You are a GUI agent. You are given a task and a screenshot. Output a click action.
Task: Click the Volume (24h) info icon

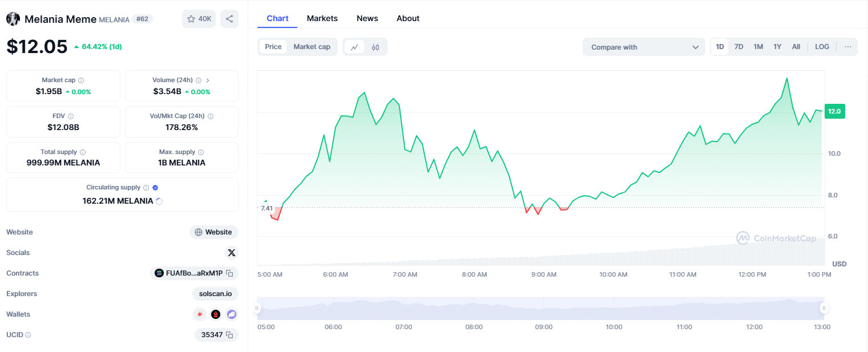[198, 80]
